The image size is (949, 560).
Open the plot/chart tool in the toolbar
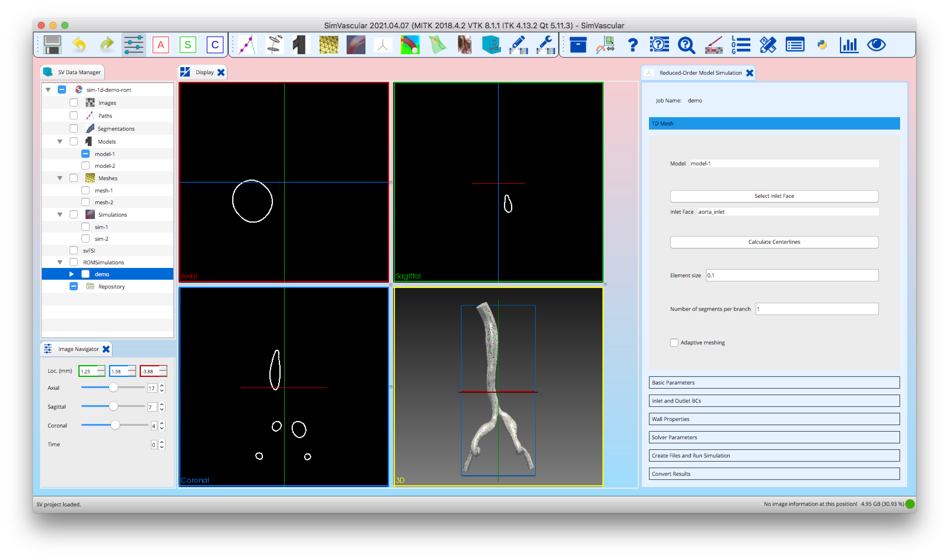coord(849,44)
